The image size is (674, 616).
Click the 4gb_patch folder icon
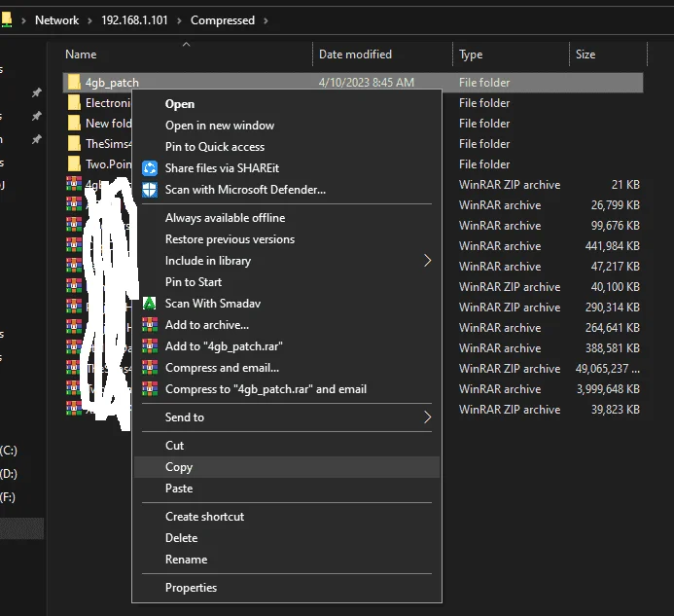(74, 82)
